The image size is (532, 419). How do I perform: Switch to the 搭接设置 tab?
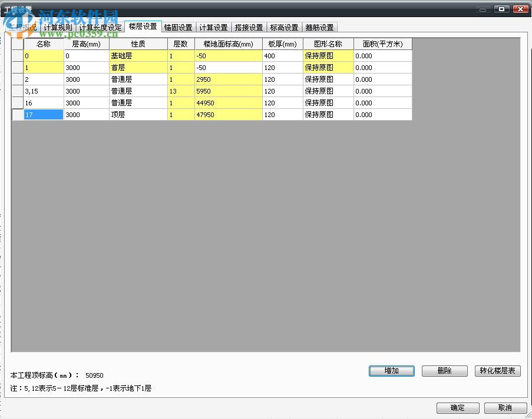click(x=249, y=27)
